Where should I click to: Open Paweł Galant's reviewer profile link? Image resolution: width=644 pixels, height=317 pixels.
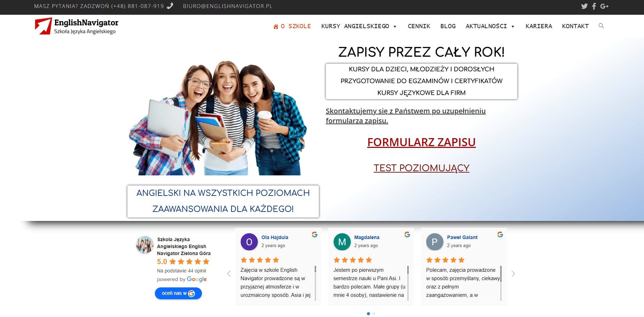(x=462, y=237)
